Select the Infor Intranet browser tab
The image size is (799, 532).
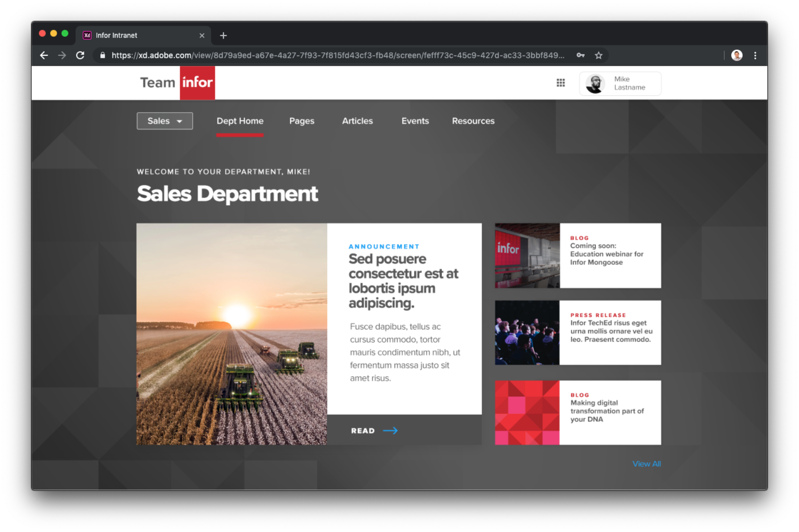click(x=142, y=35)
